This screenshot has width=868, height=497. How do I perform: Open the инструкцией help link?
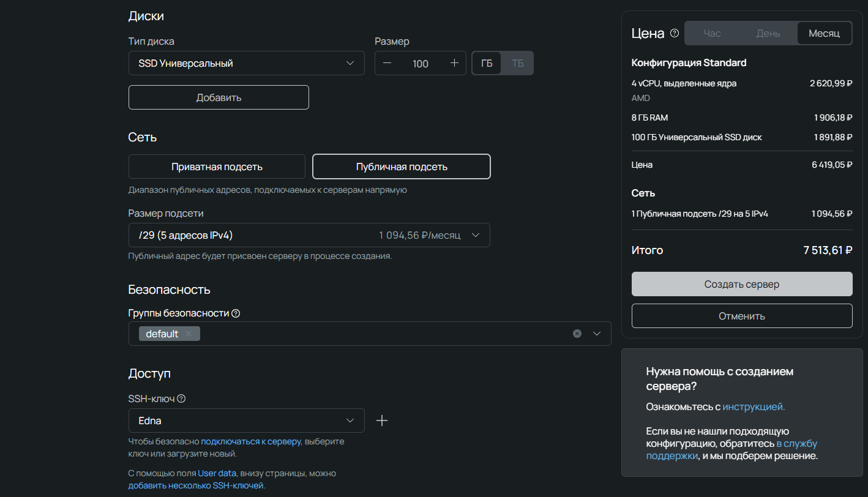point(754,406)
